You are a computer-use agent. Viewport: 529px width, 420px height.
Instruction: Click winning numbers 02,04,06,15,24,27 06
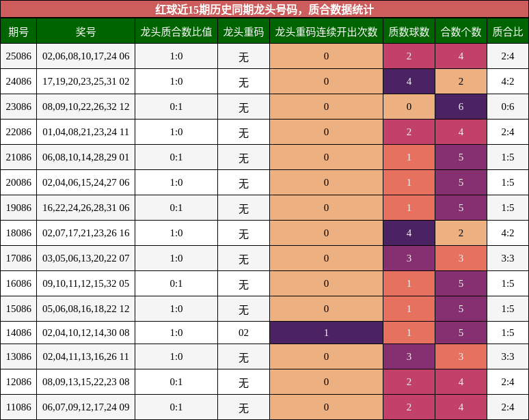[85, 182]
